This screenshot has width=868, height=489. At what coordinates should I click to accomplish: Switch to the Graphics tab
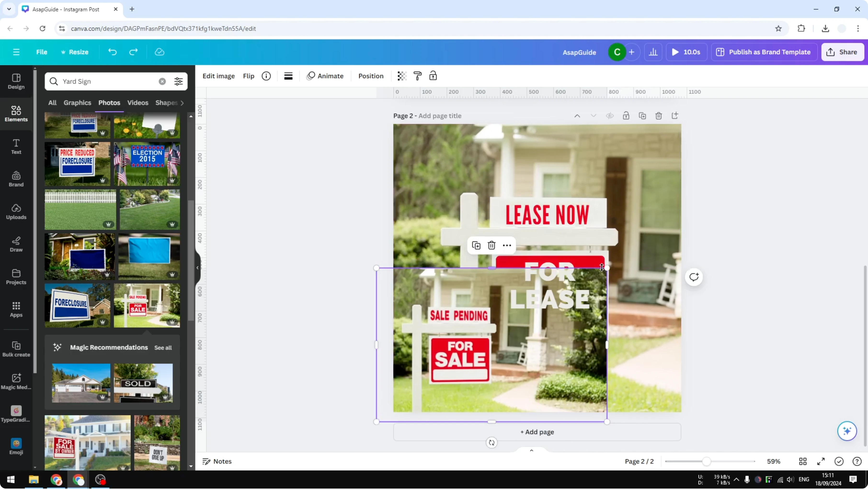pyautogui.click(x=77, y=103)
